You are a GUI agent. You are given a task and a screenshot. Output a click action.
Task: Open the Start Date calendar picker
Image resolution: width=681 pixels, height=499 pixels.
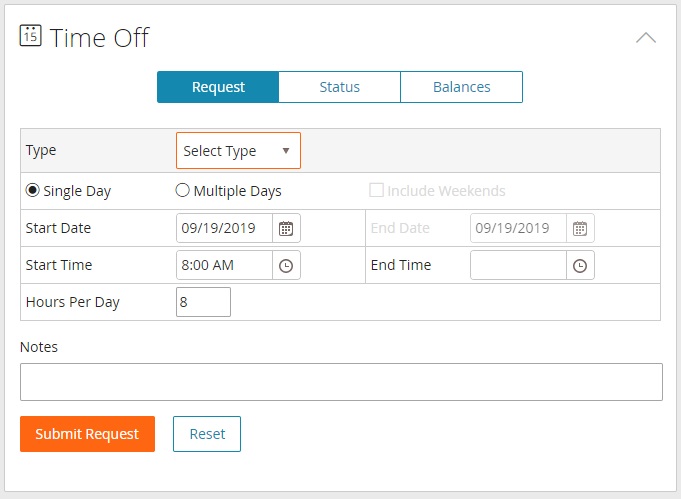coord(286,228)
